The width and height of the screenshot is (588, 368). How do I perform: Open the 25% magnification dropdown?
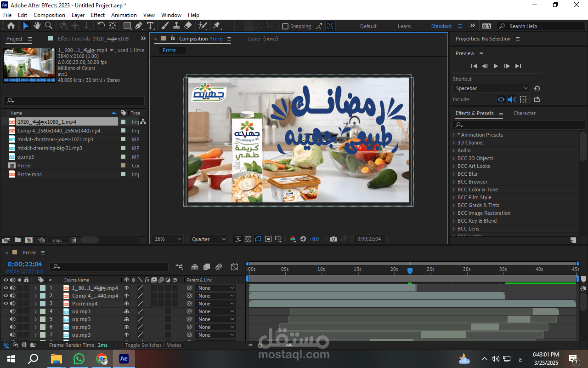[168, 239]
